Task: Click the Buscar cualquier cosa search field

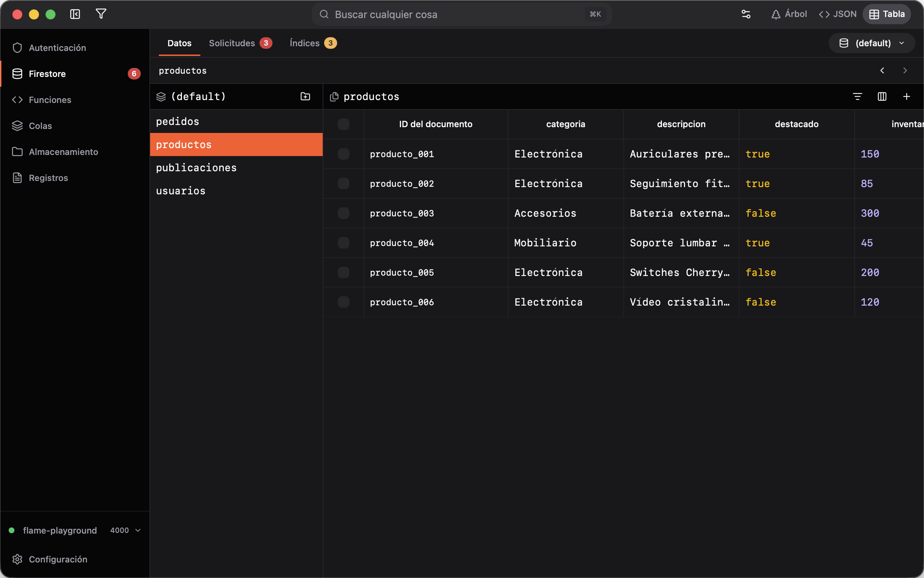Action: tap(462, 14)
